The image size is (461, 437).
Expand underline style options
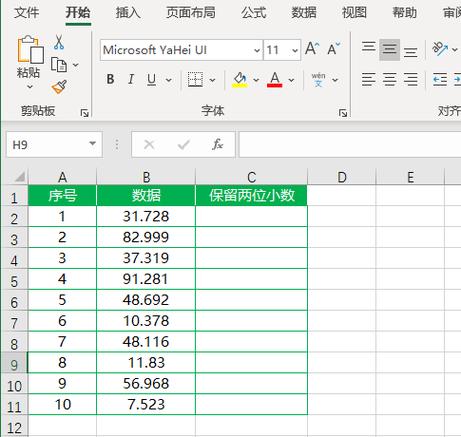169,80
